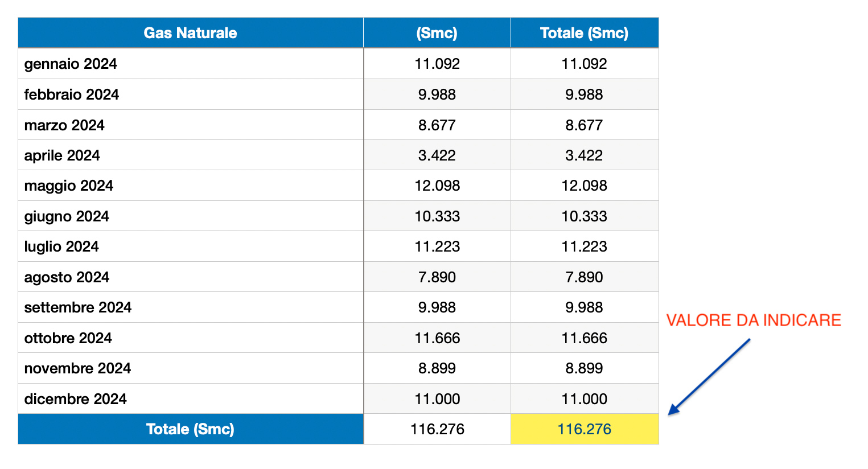
Task: Click the 'febbraio 2024' row label
Action: (x=72, y=94)
